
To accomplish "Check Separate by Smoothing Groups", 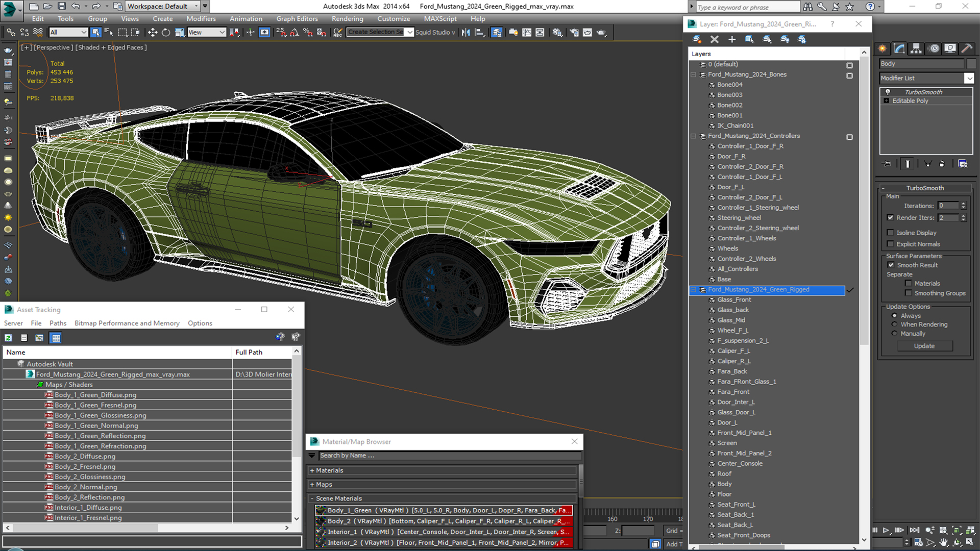I will [909, 293].
